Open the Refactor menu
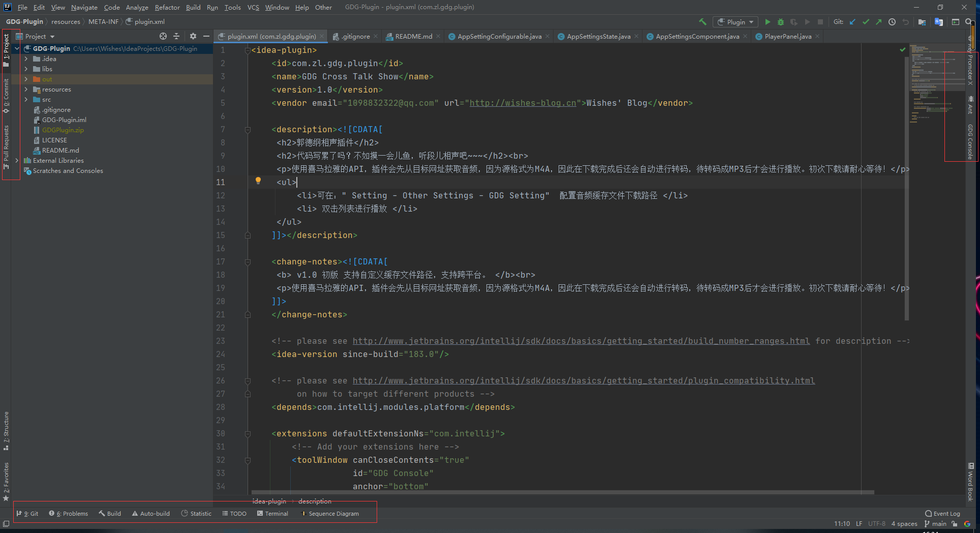Screen dimensions: 980x533 167,7
